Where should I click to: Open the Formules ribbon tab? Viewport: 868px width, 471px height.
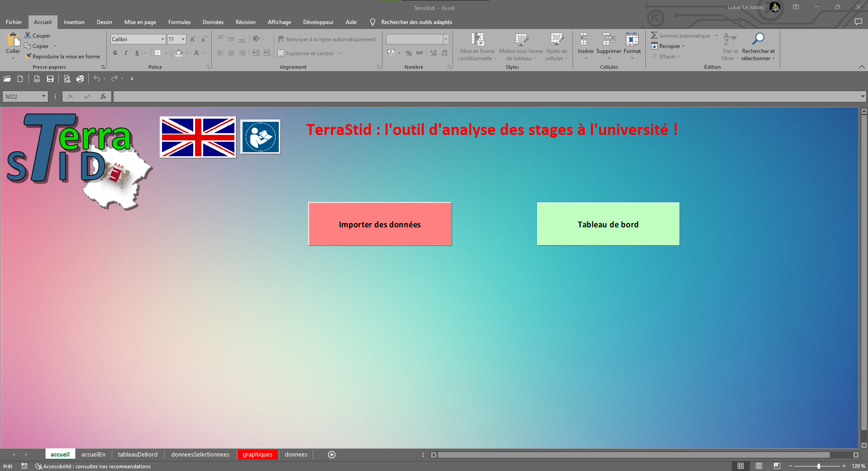point(179,22)
